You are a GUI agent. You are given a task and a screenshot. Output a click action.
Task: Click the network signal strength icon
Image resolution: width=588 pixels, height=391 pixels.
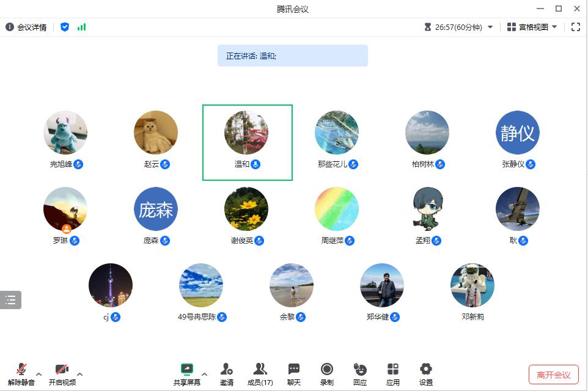(x=81, y=27)
